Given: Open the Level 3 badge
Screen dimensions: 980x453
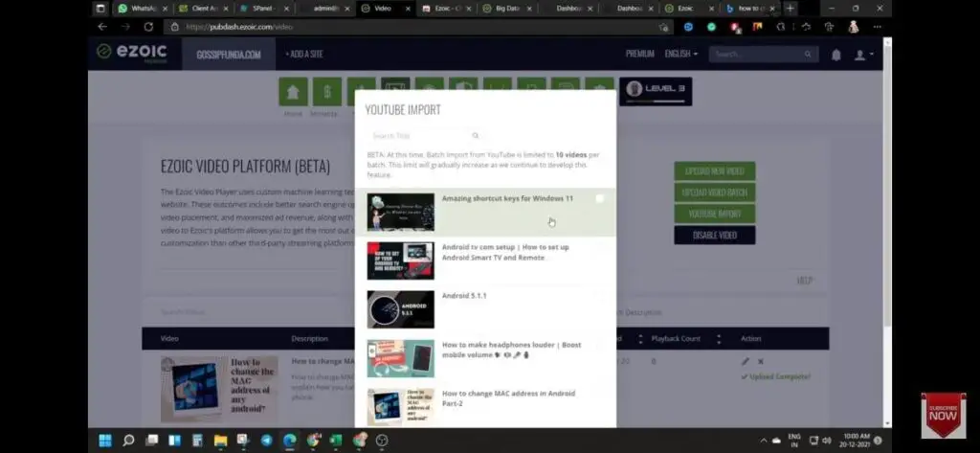Looking at the screenshot, I should (656, 91).
